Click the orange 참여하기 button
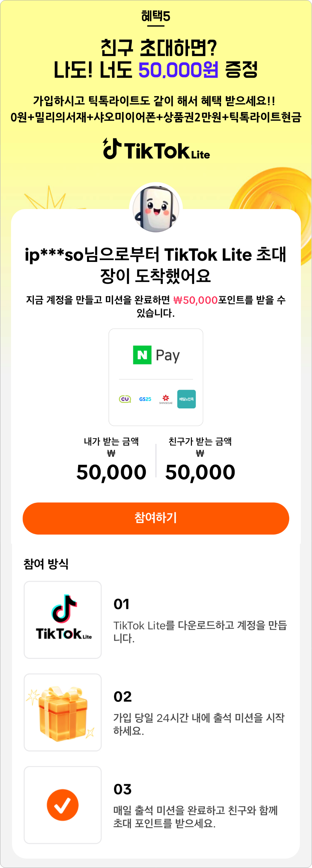 tap(156, 518)
